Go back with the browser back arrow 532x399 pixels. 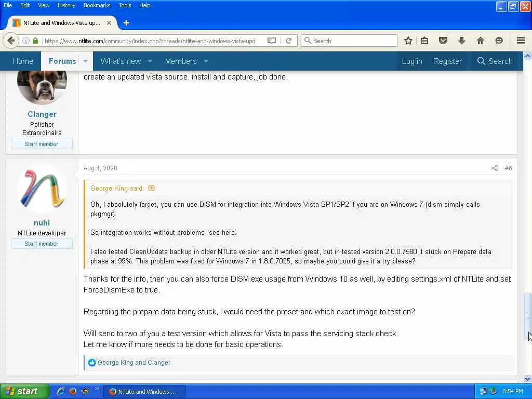(x=11, y=41)
